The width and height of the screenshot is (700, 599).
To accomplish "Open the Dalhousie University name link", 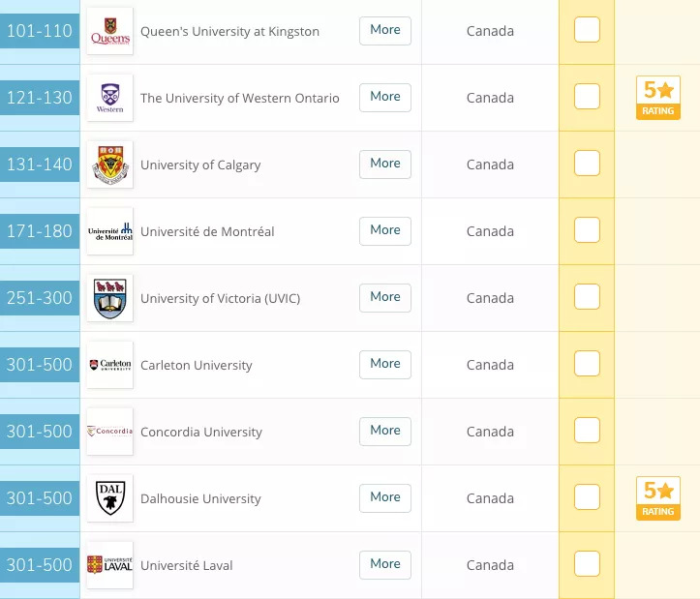I will pyautogui.click(x=200, y=499).
